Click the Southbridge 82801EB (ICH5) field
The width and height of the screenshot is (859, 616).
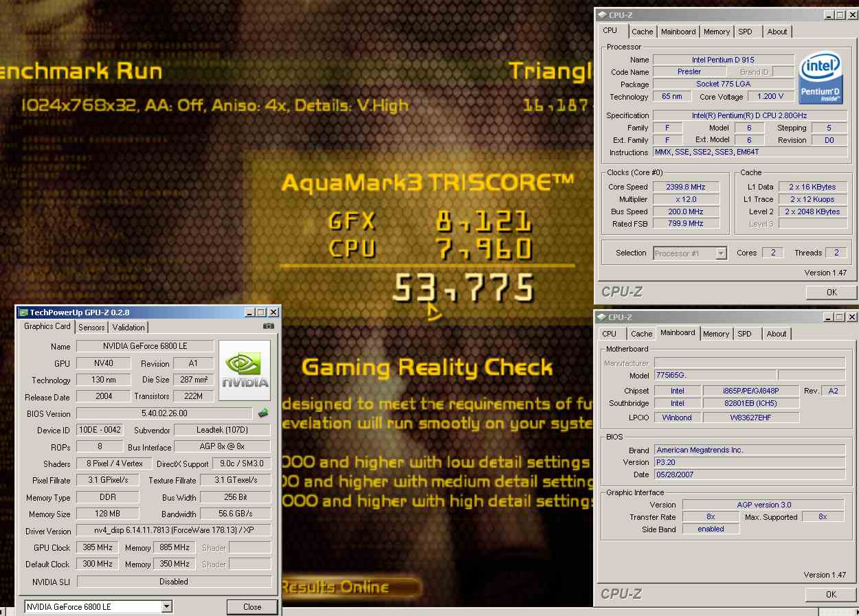751,403
